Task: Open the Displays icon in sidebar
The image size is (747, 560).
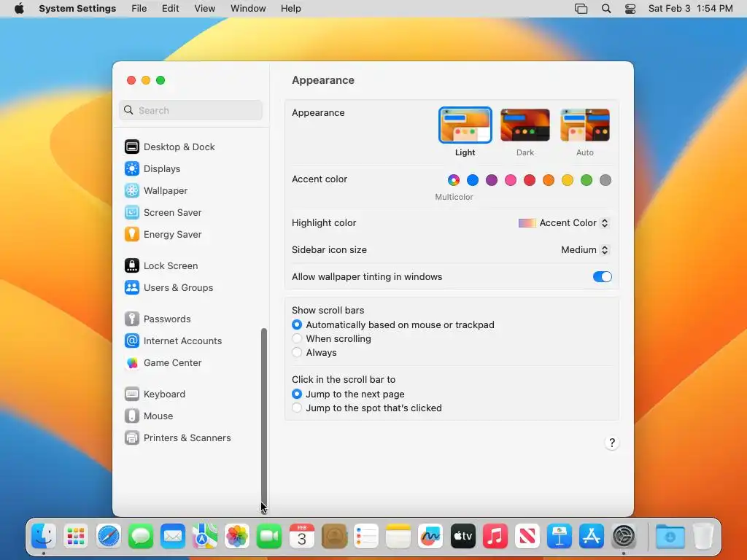Action: tap(132, 168)
